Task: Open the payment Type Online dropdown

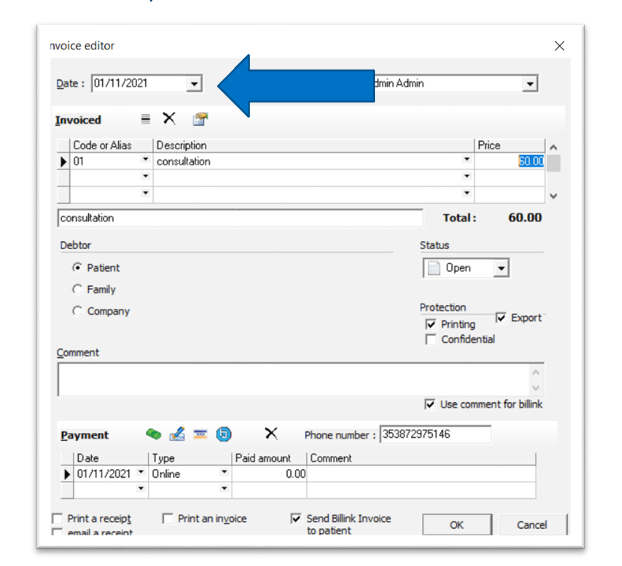Action: 223,474
